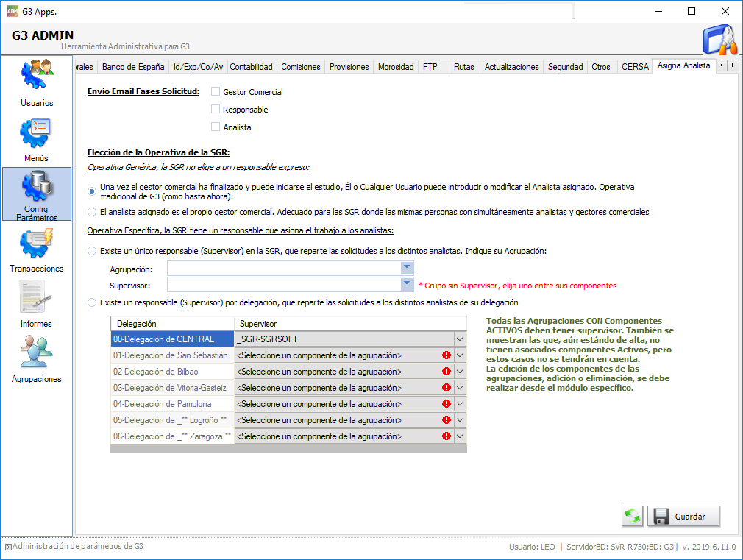Switch to the Actualizaciones tab

512,67
